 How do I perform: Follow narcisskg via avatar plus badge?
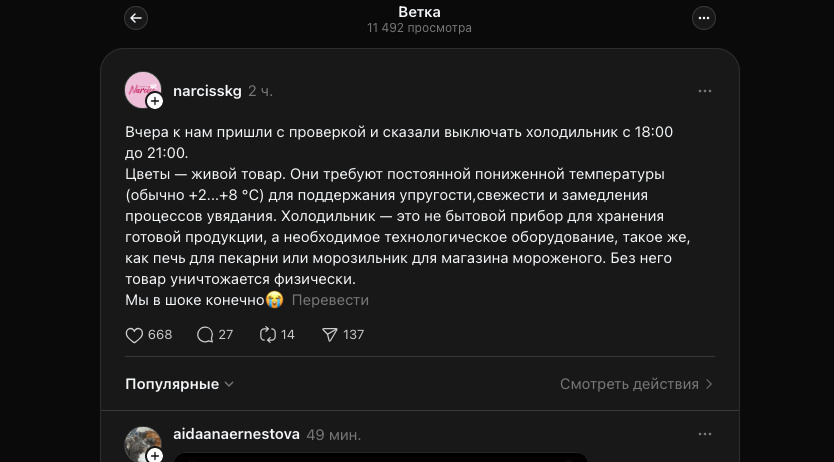(155, 101)
